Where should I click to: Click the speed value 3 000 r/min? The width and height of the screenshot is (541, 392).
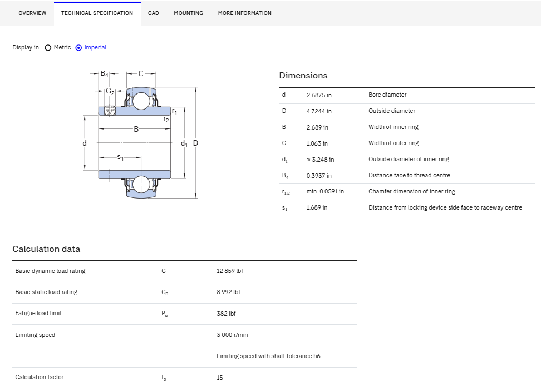232,335
